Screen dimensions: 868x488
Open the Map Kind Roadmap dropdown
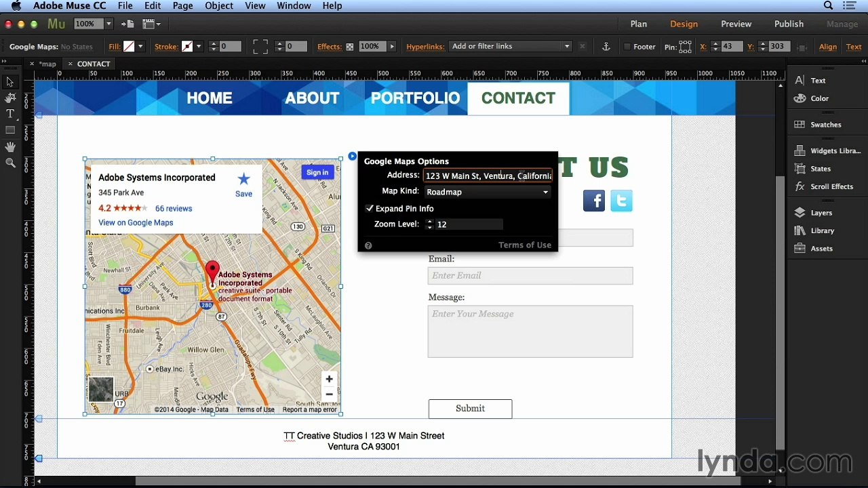click(x=487, y=192)
